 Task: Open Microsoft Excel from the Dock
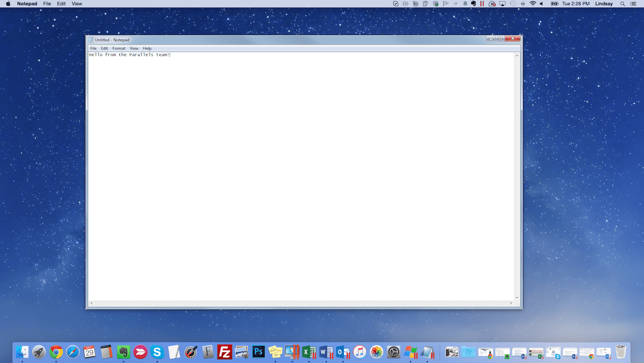pyautogui.click(x=309, y=352)
